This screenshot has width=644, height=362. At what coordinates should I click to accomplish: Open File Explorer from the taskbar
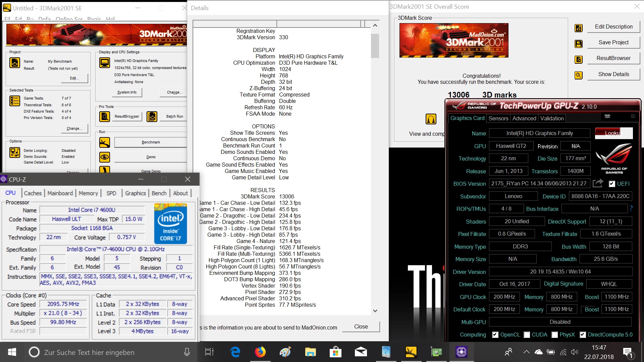311,352
